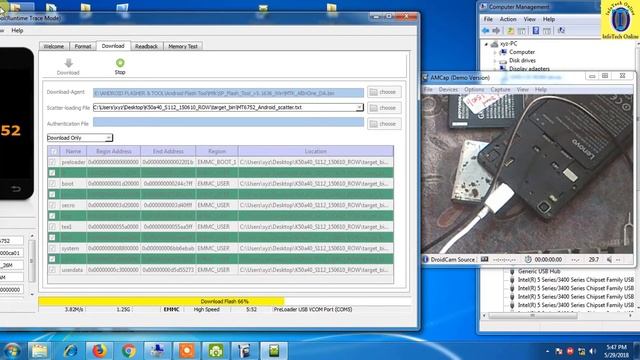
Task: Click the Authentication File input field
Action: [228, 122]
